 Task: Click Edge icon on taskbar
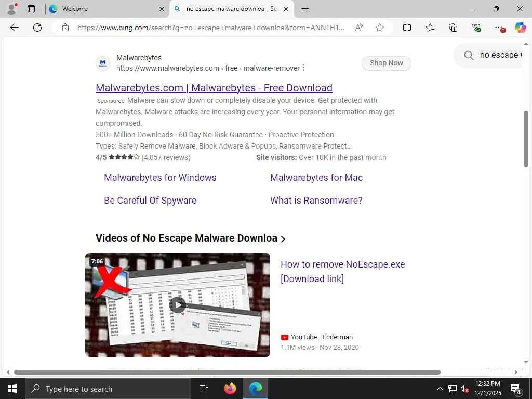pos(256,389)
